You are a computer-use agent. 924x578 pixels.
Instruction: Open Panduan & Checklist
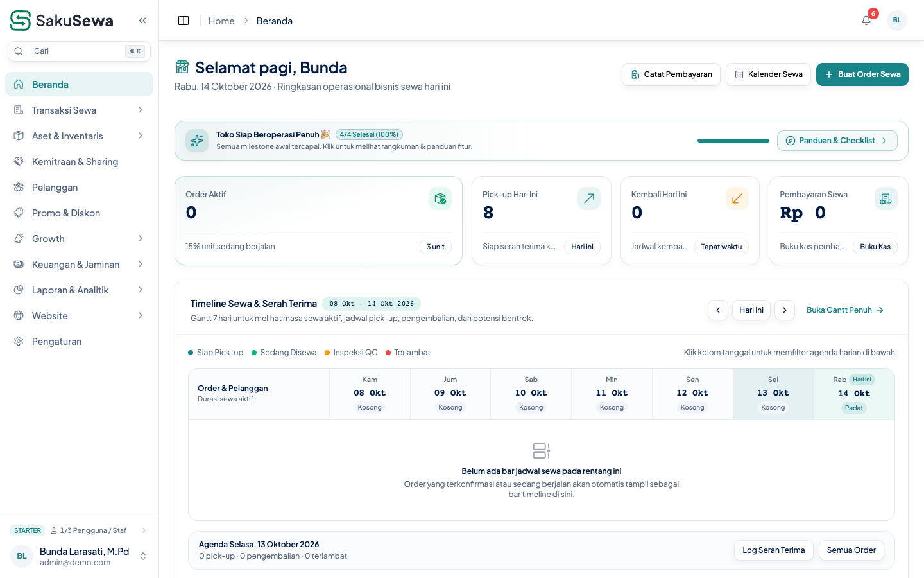(837, 141)
